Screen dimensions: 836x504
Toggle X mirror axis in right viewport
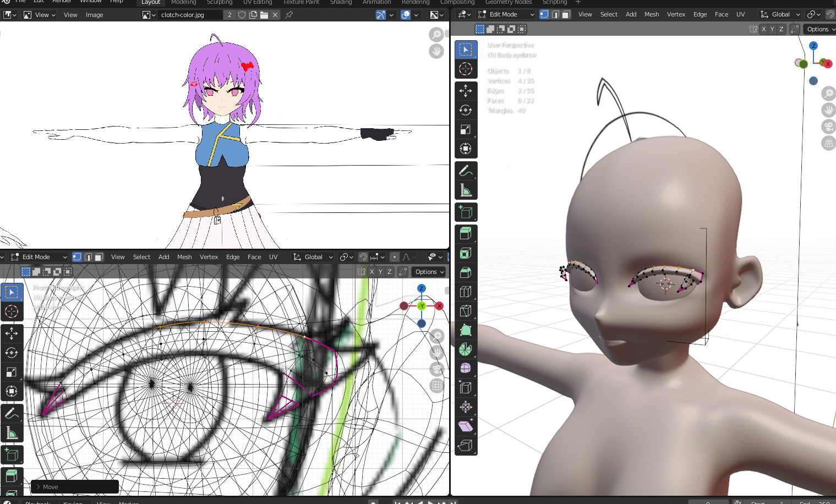click(x=763, y=29)
